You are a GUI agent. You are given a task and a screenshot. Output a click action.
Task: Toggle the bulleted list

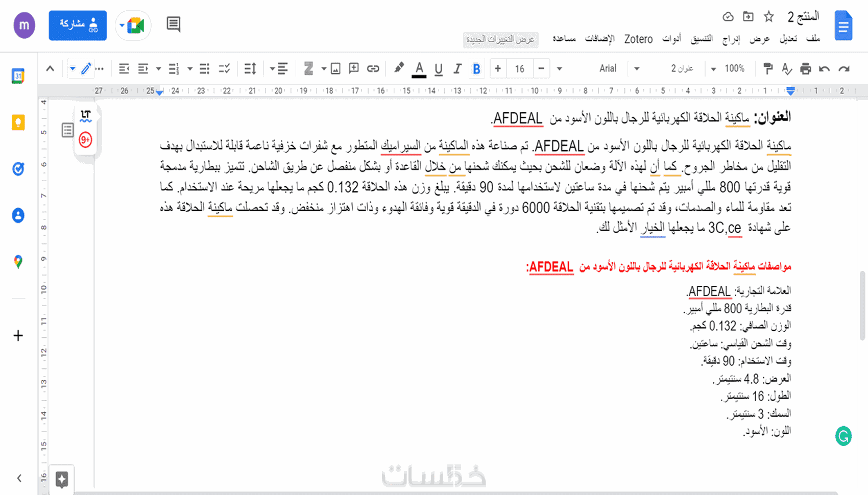(x=204, y=68)
